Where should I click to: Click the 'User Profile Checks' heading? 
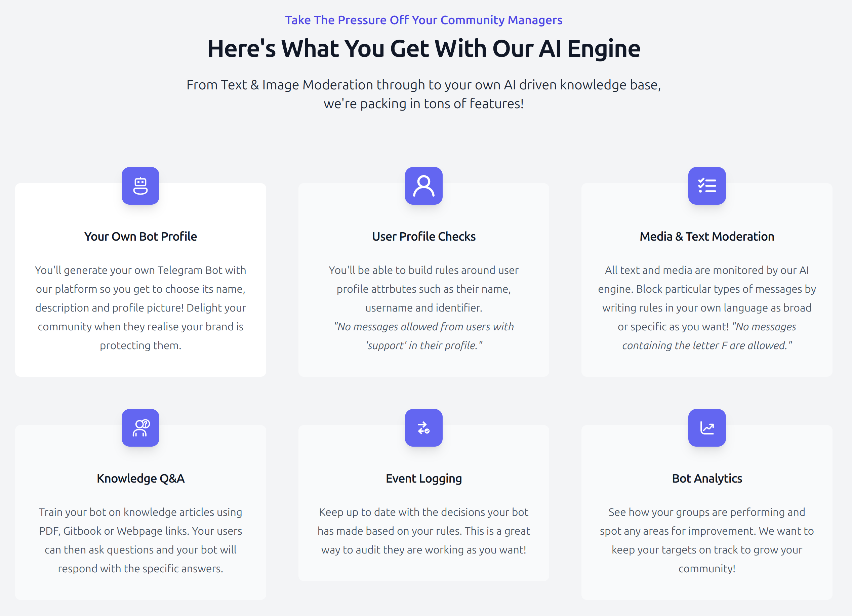coord(423,237)
